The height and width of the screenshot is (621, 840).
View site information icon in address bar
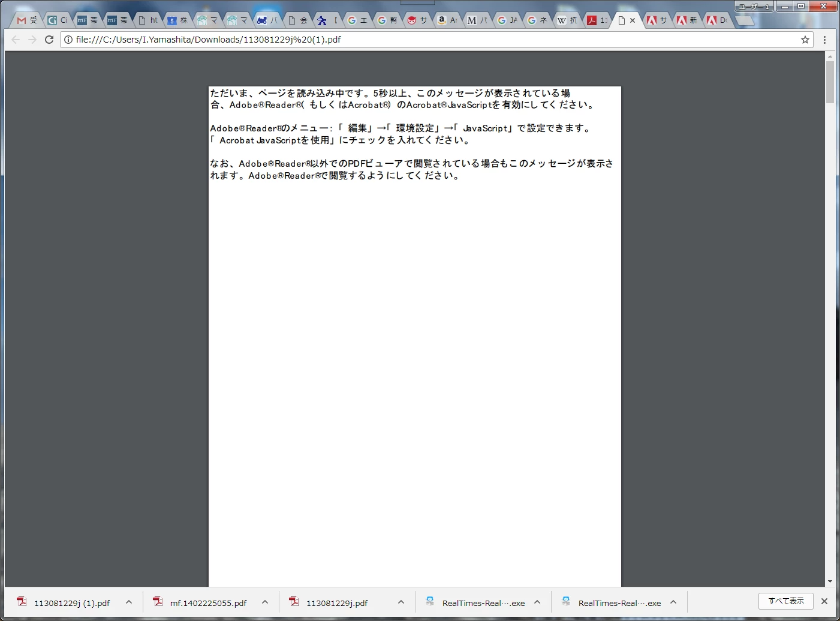pyautogui.click(x=68, y=40)
